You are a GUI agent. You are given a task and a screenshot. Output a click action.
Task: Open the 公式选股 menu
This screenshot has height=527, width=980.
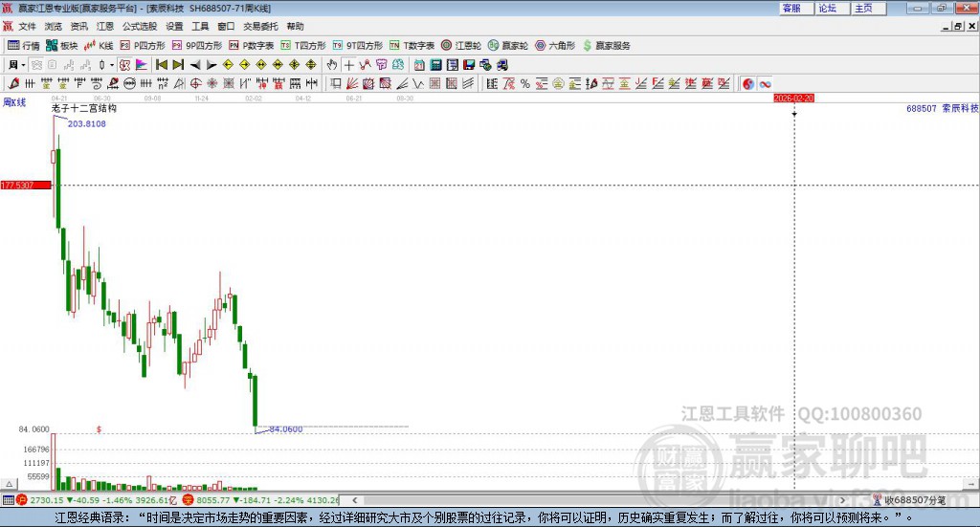140,26
